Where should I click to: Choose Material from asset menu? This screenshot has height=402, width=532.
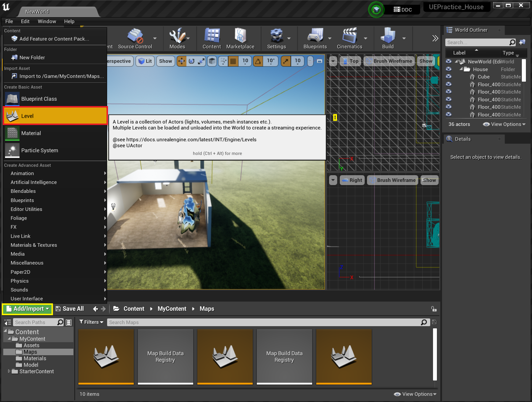pos(55,133)
